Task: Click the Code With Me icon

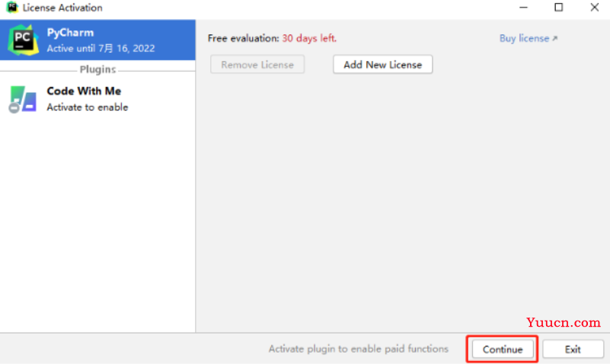Action: (x=23, y=99)
